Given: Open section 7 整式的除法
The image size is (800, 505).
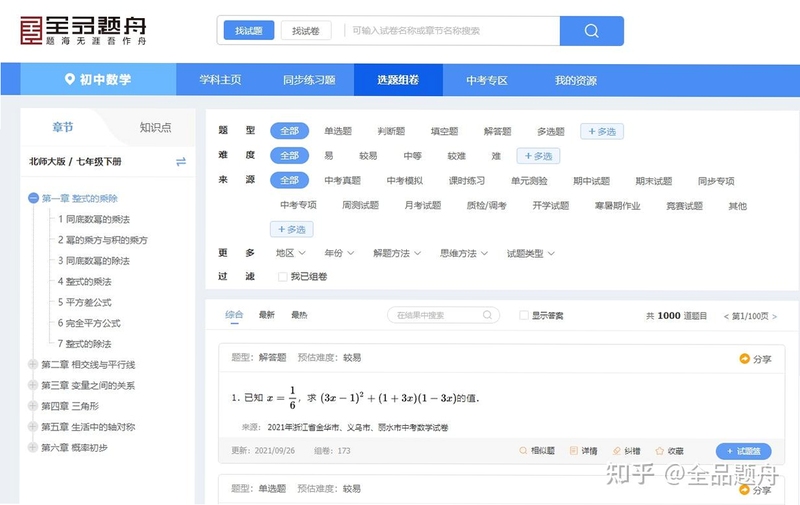Looking at the screenshot, I should [x=84, y=344].
